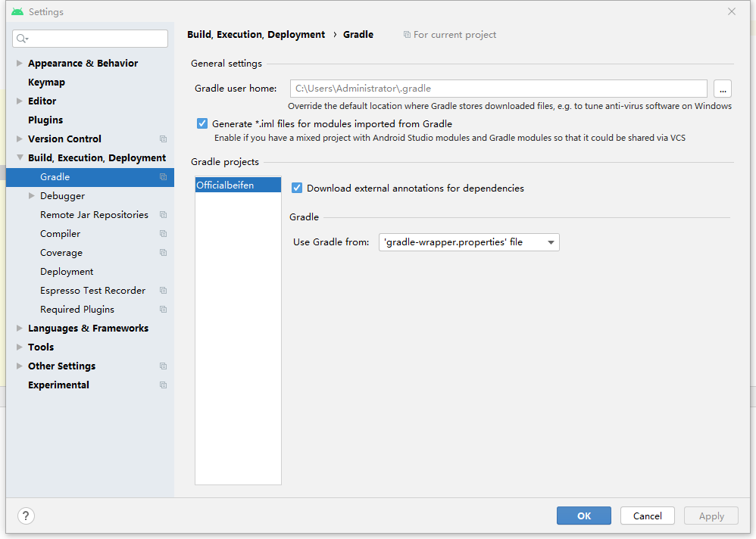Click the icon beside Espresso Test Recorder

(163, 290)
